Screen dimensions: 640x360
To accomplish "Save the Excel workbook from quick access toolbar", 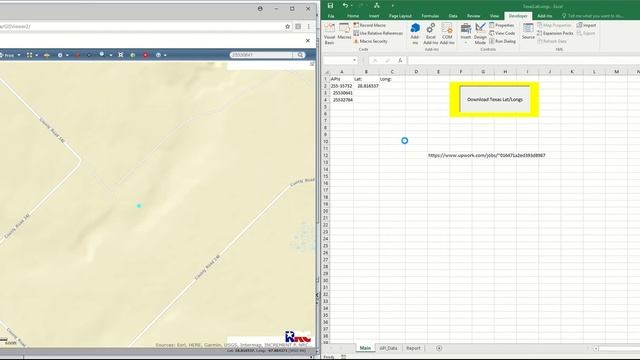I will point(330,5).
